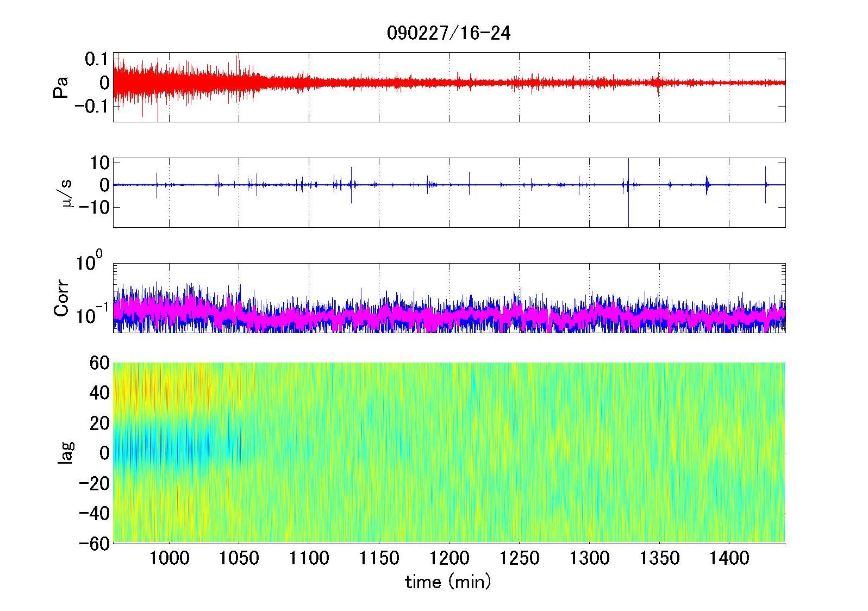Click the plot title 090227/16-24
Image resolution: width=868 pixels, height=611 pixels.
448,34
